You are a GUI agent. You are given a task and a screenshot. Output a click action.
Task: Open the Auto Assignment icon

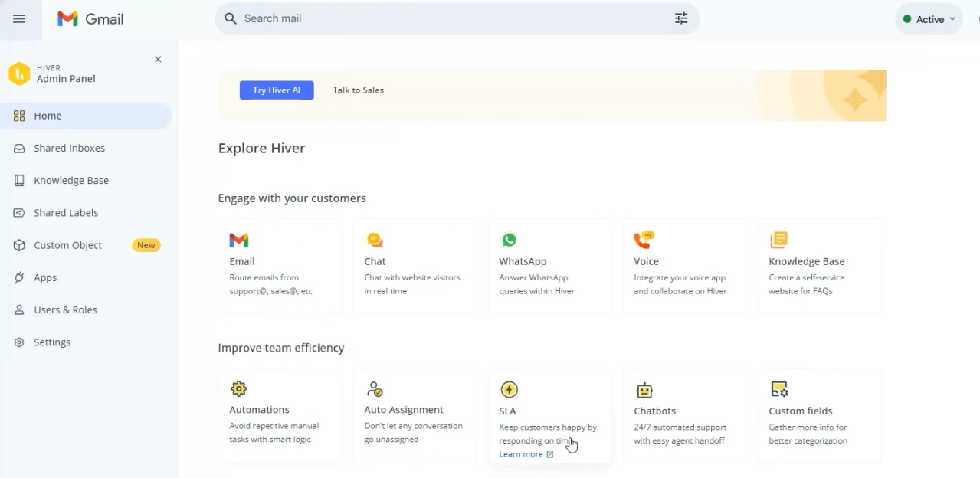coord(375,388)
